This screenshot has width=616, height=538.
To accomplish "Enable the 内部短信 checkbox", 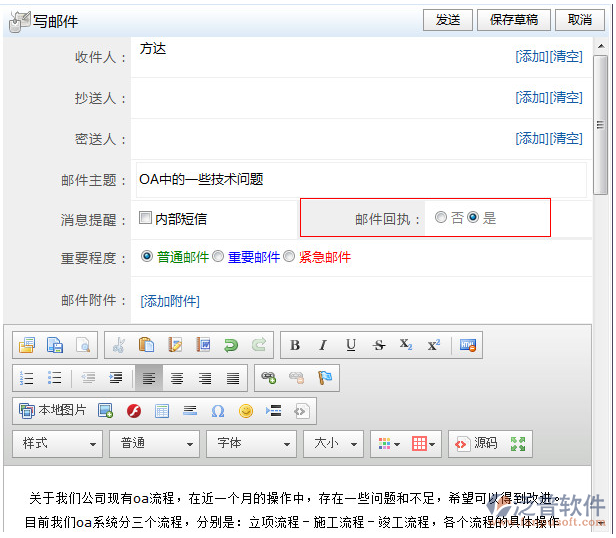I will 146,218.
